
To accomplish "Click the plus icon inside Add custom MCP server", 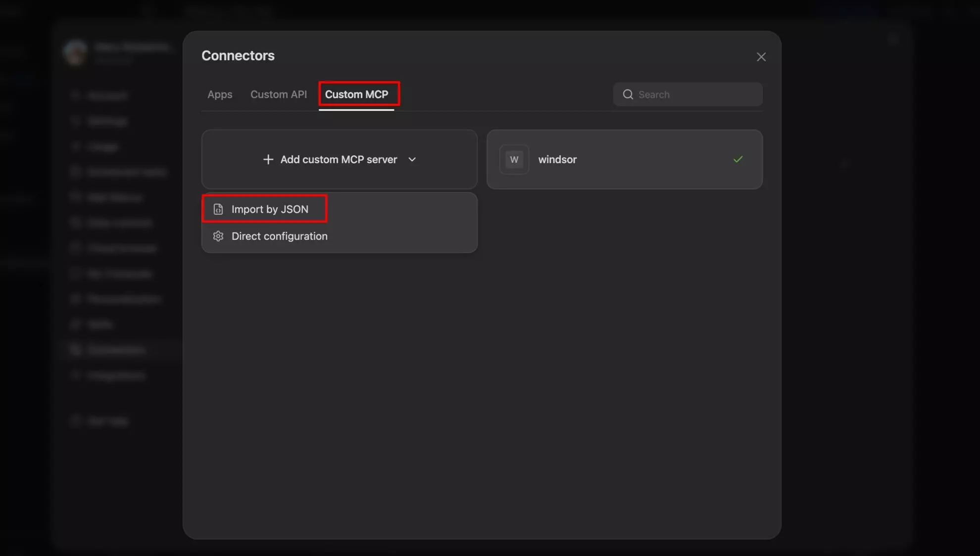I will (267, 159).
